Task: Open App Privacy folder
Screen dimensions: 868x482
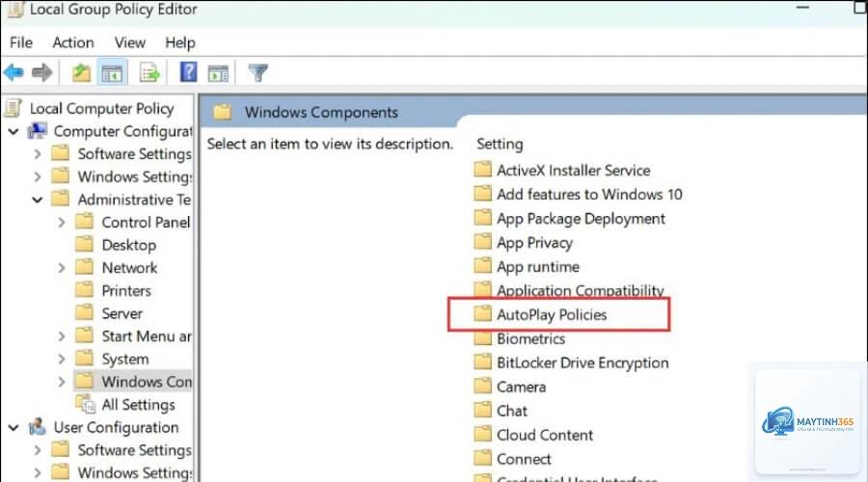Action: pos(534,243)
